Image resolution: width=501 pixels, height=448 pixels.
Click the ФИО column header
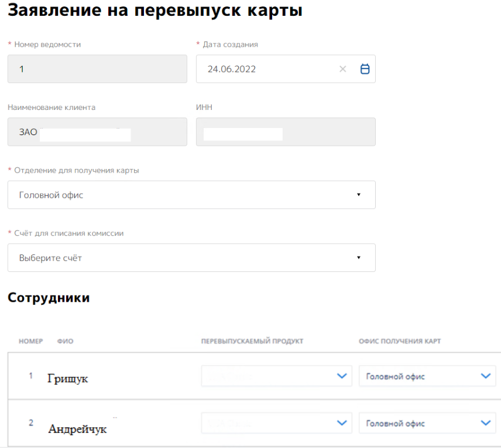(x=65, y=341)
